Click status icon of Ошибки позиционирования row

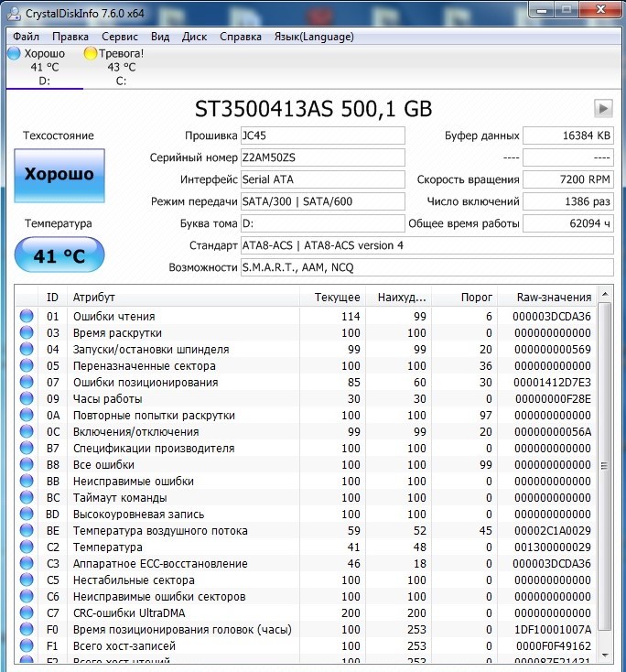27,382
